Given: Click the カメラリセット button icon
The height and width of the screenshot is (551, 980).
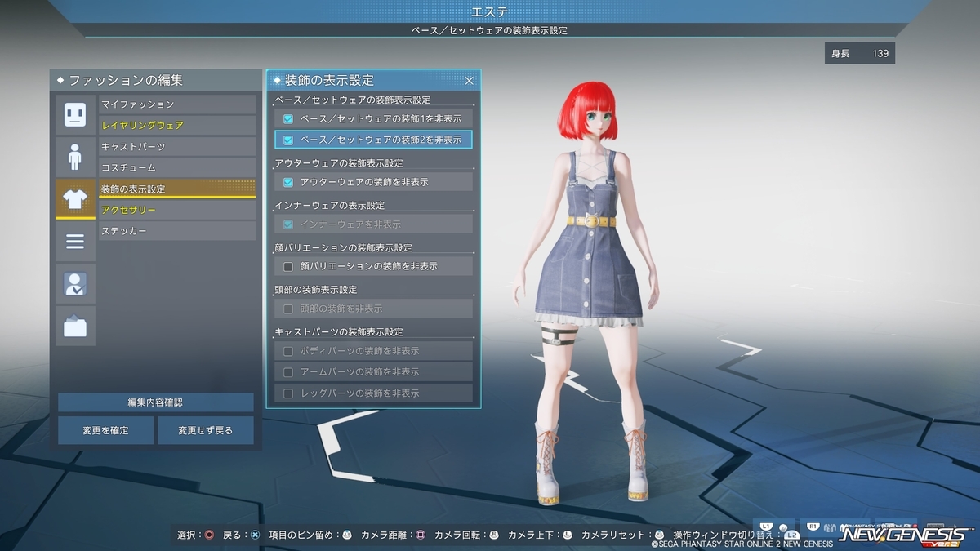Looking at the screenshot, I should pos(659,535).
